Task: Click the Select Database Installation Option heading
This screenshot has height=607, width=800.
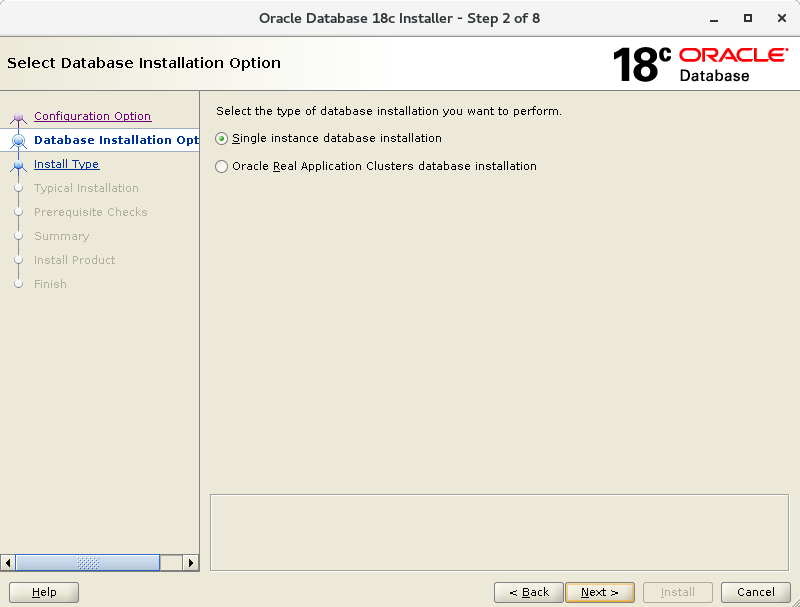Action: (144, 63)
